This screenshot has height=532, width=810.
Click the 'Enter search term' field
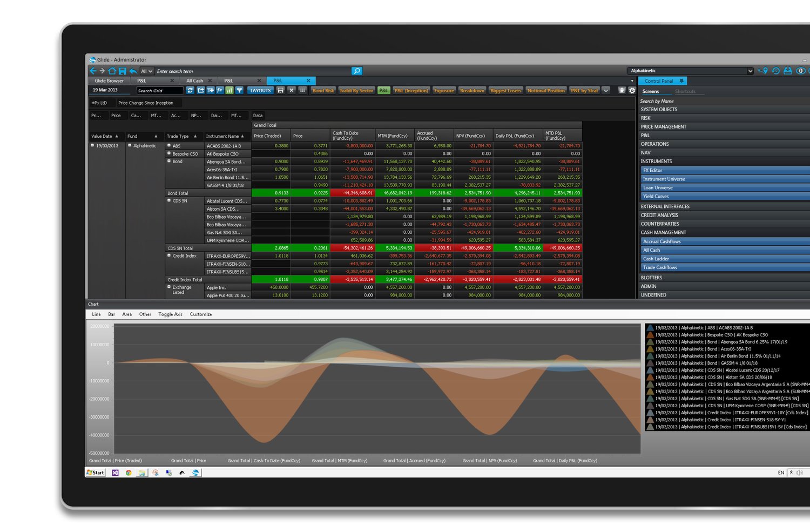pos(253,71)
